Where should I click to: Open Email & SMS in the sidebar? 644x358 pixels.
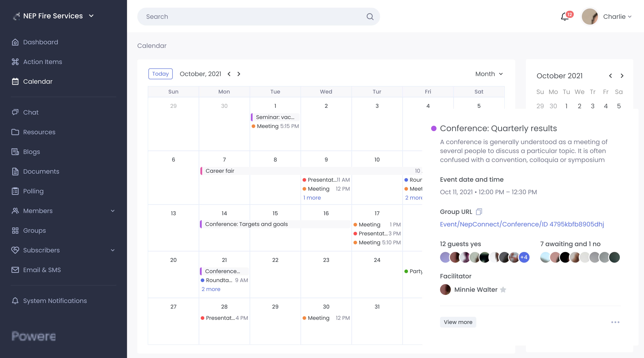[42, 270]
